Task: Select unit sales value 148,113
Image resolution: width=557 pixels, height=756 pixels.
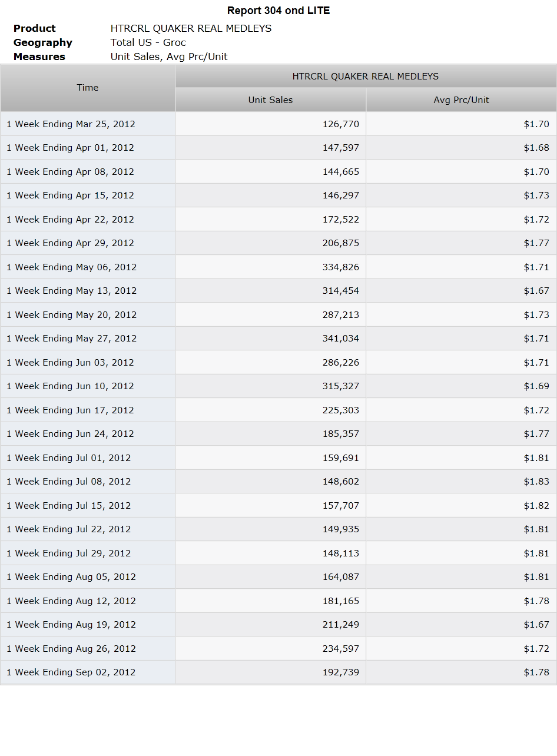Action: click(341, 553)
